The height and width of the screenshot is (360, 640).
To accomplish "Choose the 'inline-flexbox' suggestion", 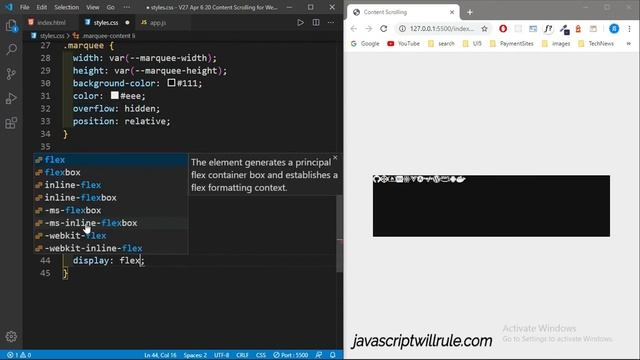I will [x=110, y=198].
